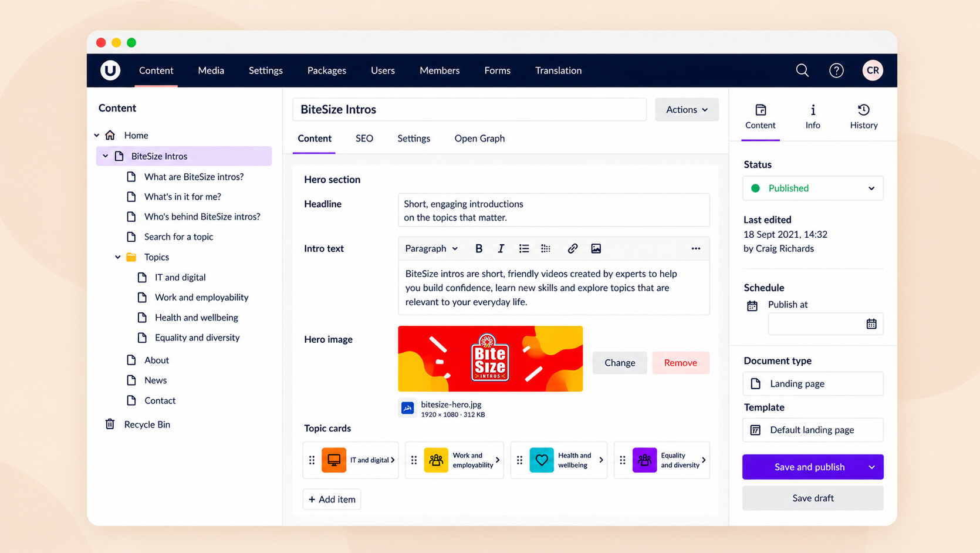This screenshot has width=980, height=553.
Task: Collapse the BiteSize Intros tree node
Action: (x=106, y=156)
